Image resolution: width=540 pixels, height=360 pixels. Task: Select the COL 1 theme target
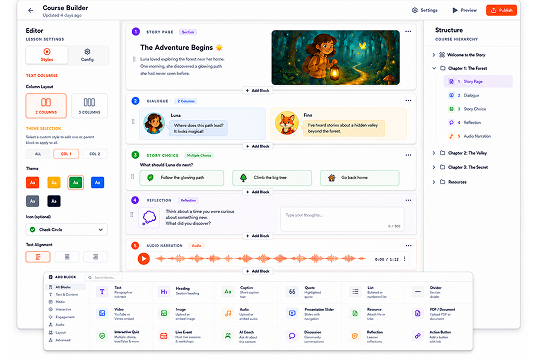(66, 154)
